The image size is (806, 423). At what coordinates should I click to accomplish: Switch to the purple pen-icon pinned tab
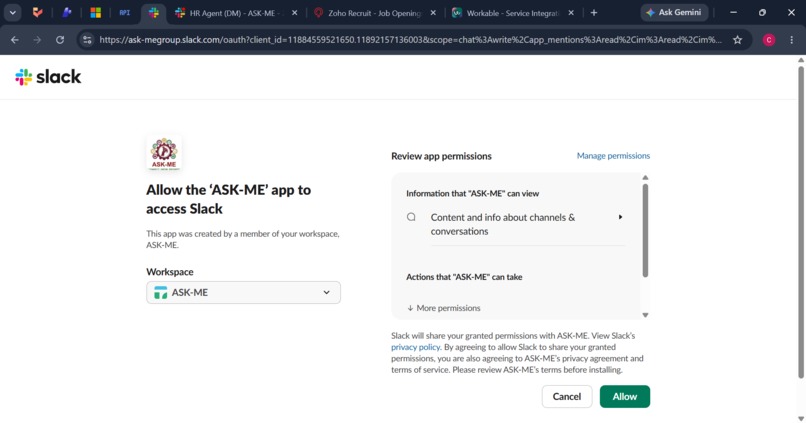(x=67, y=13)
